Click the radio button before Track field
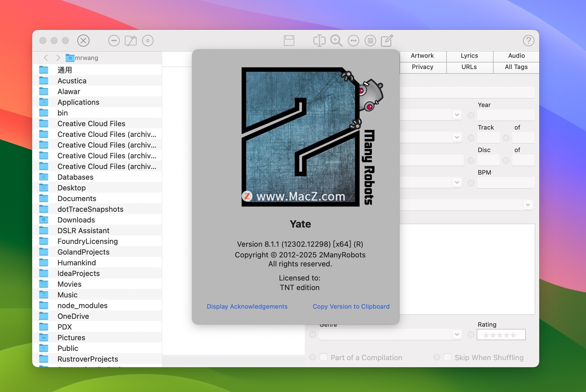 471,138
